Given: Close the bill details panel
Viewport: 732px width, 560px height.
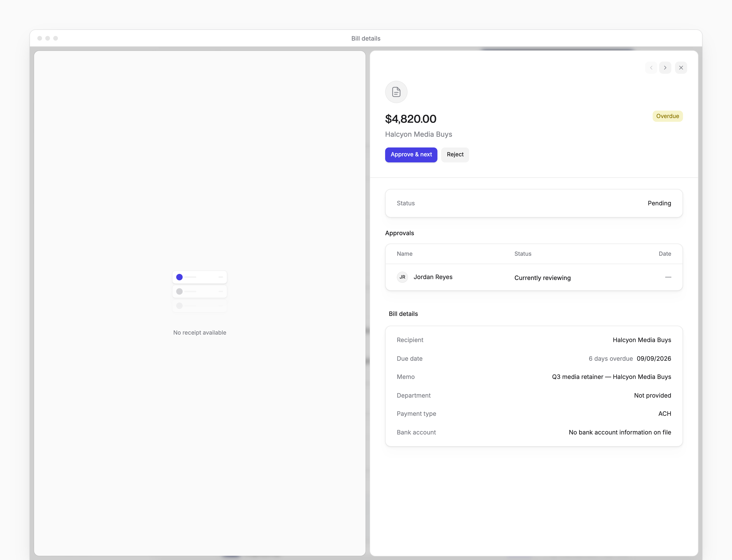Looking at the screenshot, I should [x=681, y=68].
